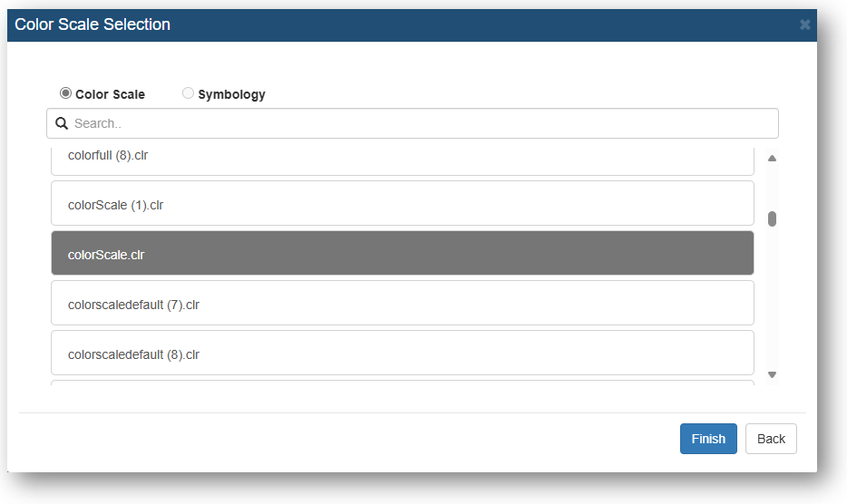Viewport: 847px width, 504px height.
Task: Select the highlighted colorScale.clr entry
Action: (x=403, y=253)
